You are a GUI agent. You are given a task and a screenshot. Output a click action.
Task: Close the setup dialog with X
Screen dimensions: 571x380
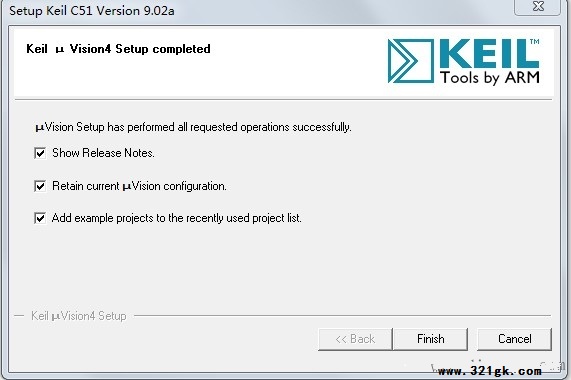pos(537,7)
